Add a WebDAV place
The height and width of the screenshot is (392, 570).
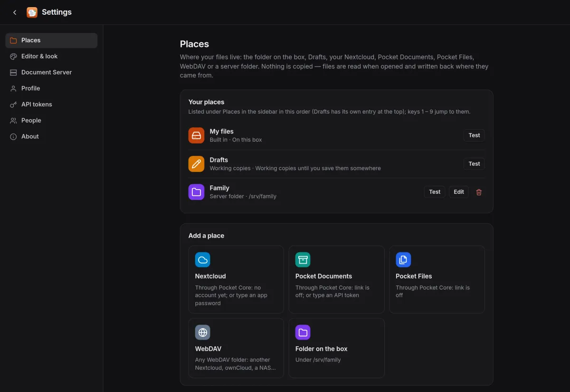click(236, 348)
